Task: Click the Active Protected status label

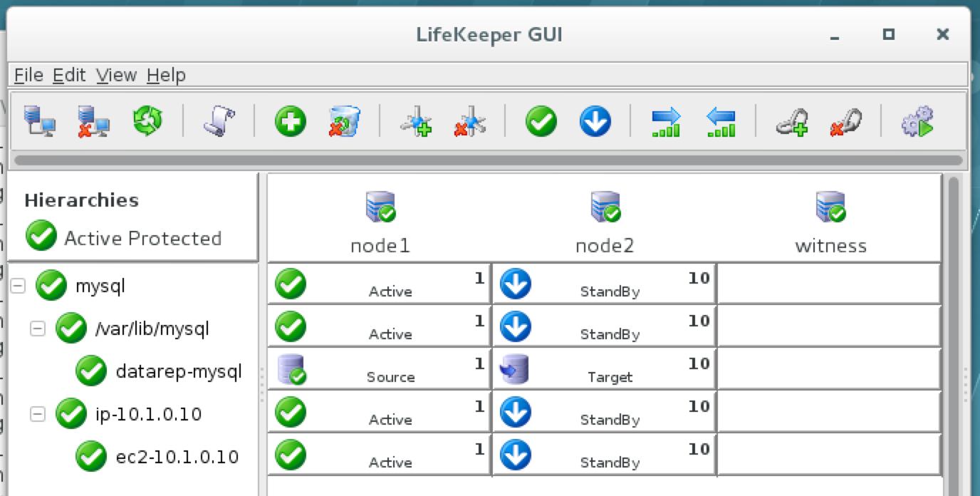Action: 142,238
